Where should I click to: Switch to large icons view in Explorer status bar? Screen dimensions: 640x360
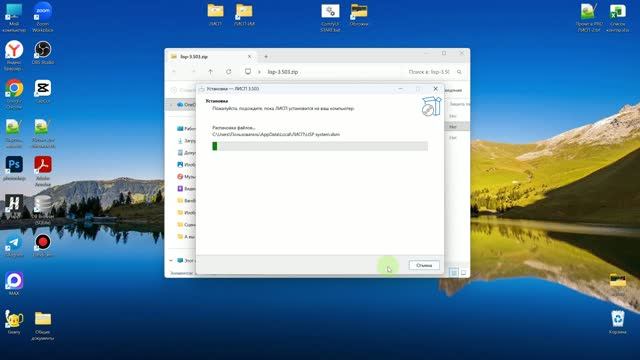click(x=463, y=272)
